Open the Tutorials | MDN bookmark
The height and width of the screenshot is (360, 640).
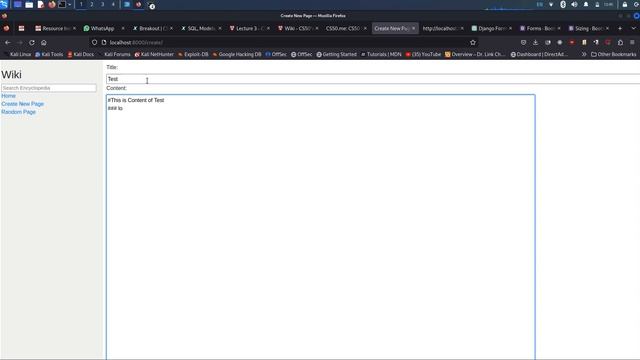(x=381, y=54)
